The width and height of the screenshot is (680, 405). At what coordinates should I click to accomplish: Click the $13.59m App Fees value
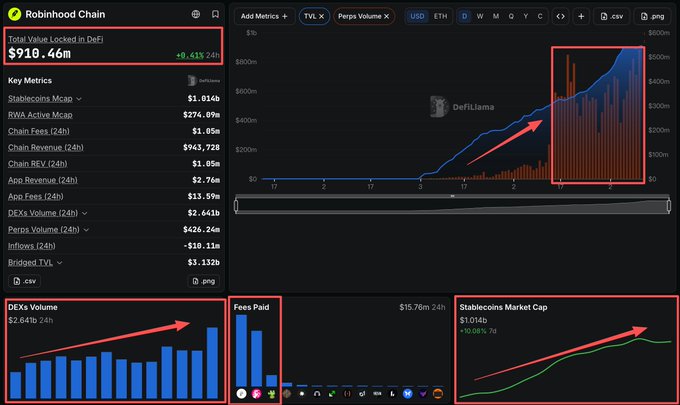click(x=203, y=196)
